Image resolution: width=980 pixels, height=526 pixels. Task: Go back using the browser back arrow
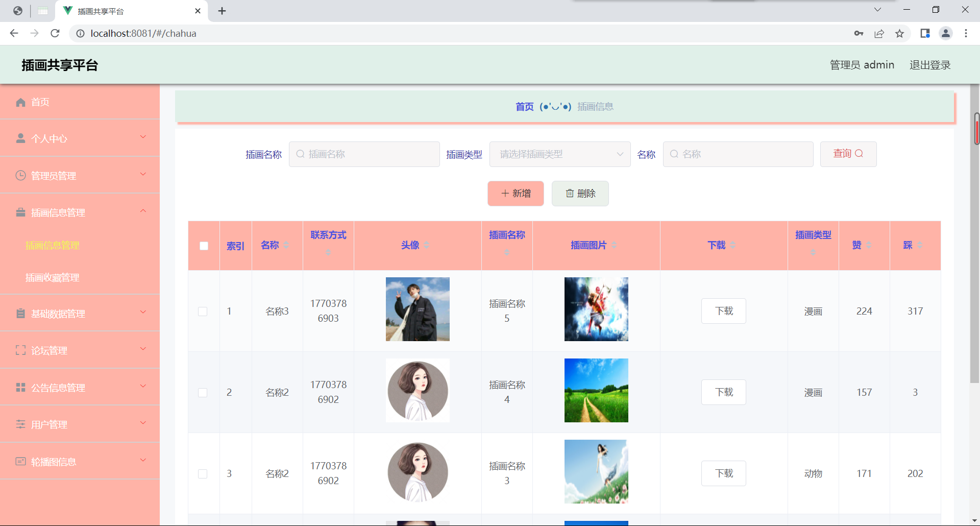coord(14,33)
